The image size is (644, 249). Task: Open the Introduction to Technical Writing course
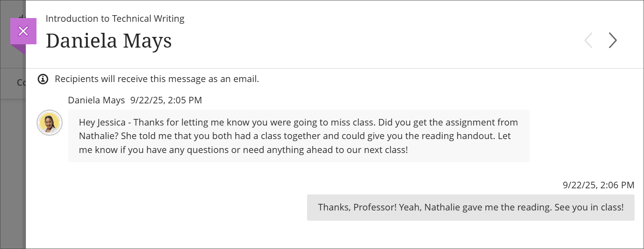(x=115, y=18)
